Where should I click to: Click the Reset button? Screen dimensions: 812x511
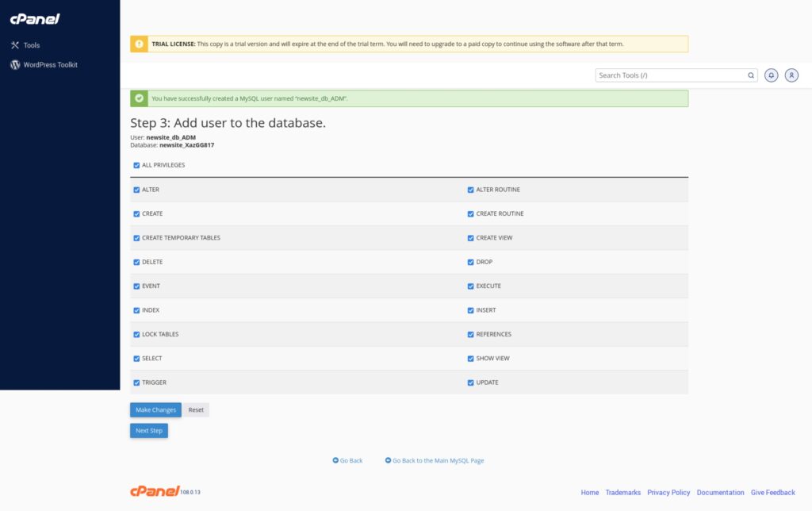coord(195,409)
